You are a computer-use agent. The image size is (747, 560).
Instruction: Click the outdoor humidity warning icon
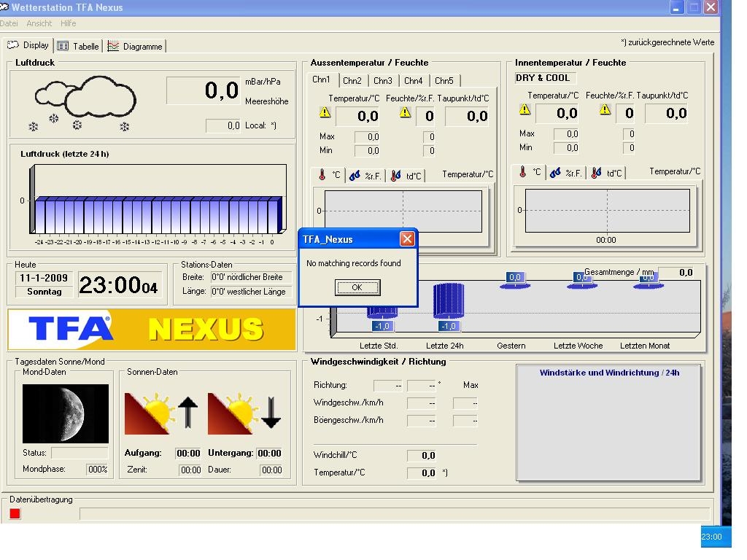406,113
